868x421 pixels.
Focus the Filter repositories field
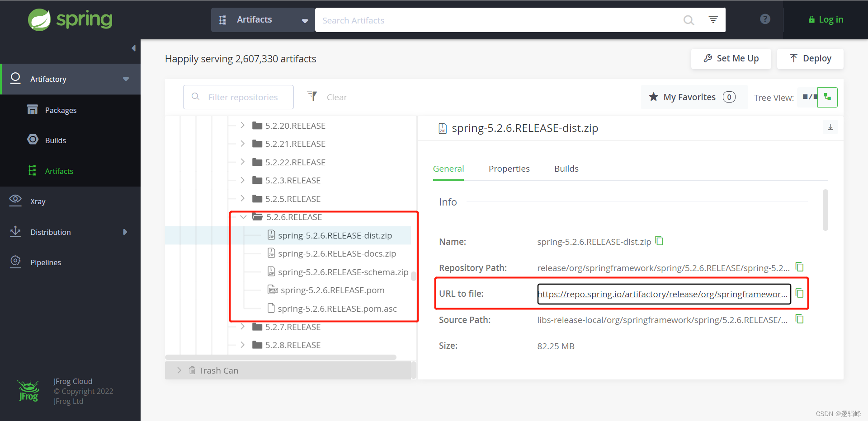tap(238, 97)
